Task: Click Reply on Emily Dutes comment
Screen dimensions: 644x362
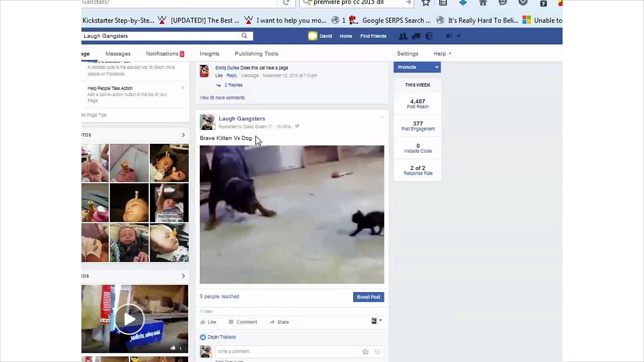Action: pos(231,76)
